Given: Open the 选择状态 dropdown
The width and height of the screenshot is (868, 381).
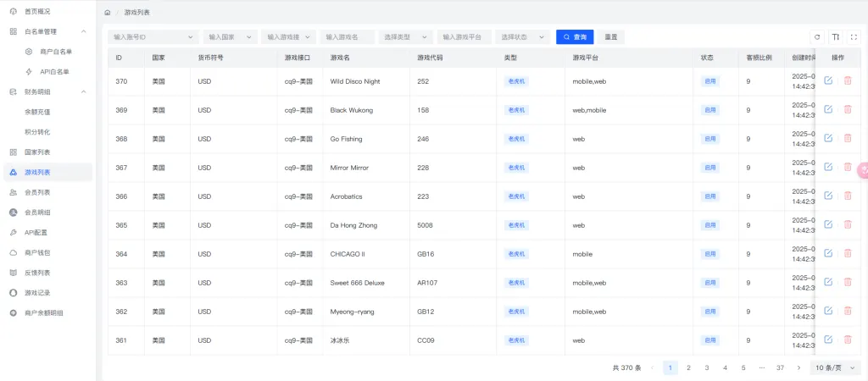Looking at the screenshot, I should pyautogui.click(x=522, y=37).
